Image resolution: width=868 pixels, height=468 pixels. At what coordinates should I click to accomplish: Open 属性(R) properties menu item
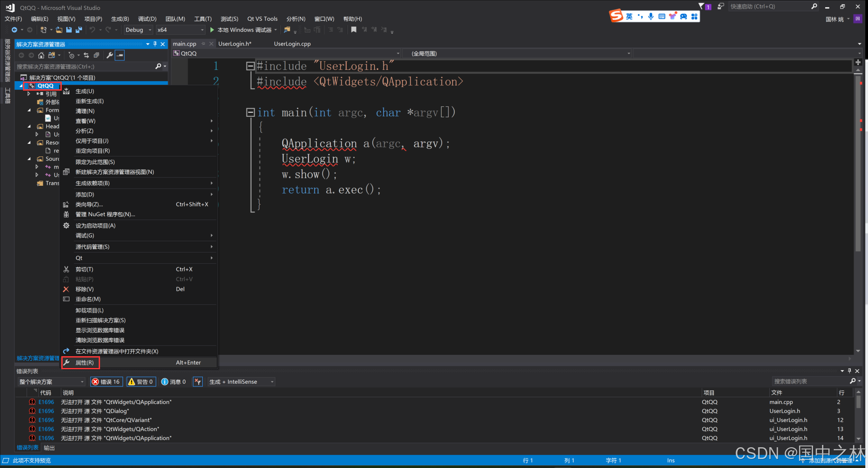[139, 362]
